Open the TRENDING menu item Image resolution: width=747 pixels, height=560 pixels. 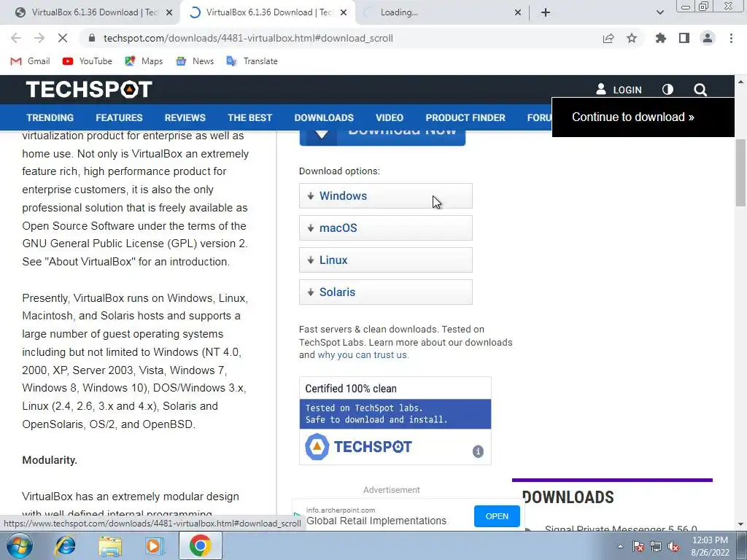coord(50,117)
